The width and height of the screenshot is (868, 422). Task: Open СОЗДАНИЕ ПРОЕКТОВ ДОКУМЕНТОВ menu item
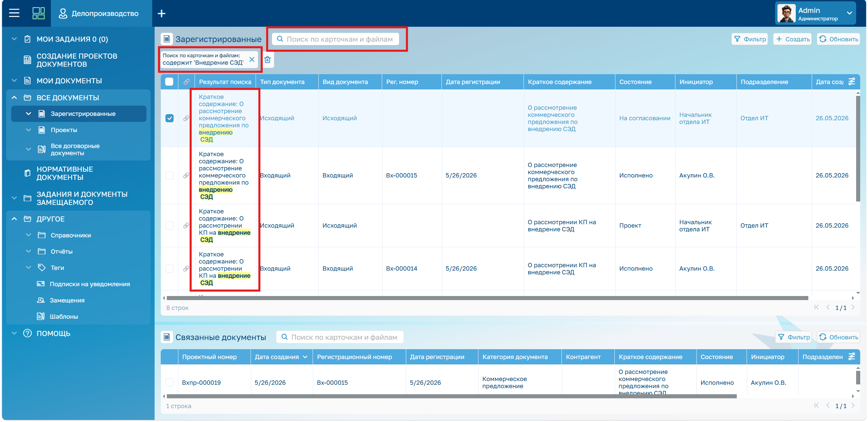click(77, 60)
